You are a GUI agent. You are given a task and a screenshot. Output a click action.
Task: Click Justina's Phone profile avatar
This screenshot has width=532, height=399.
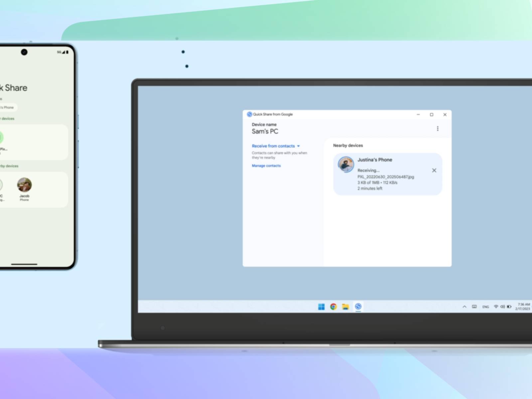346,164
